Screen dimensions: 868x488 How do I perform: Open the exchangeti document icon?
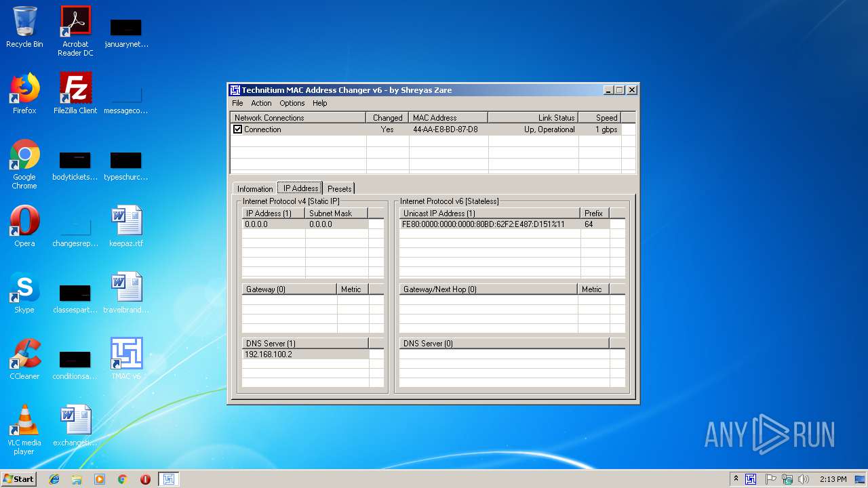[75, 426]
